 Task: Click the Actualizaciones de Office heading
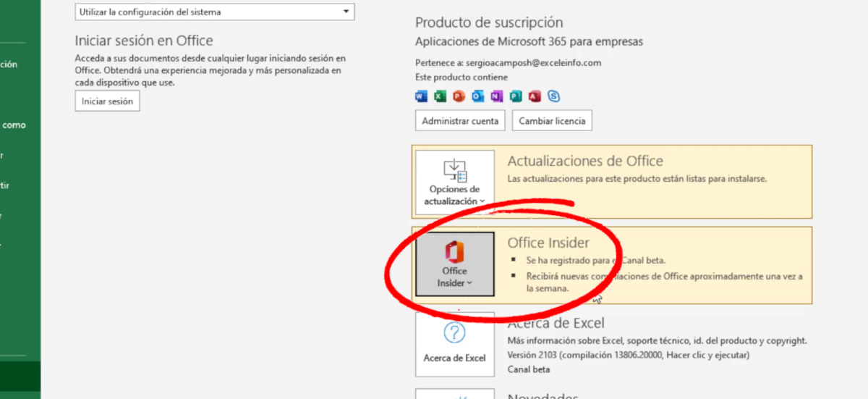point(585,161)
